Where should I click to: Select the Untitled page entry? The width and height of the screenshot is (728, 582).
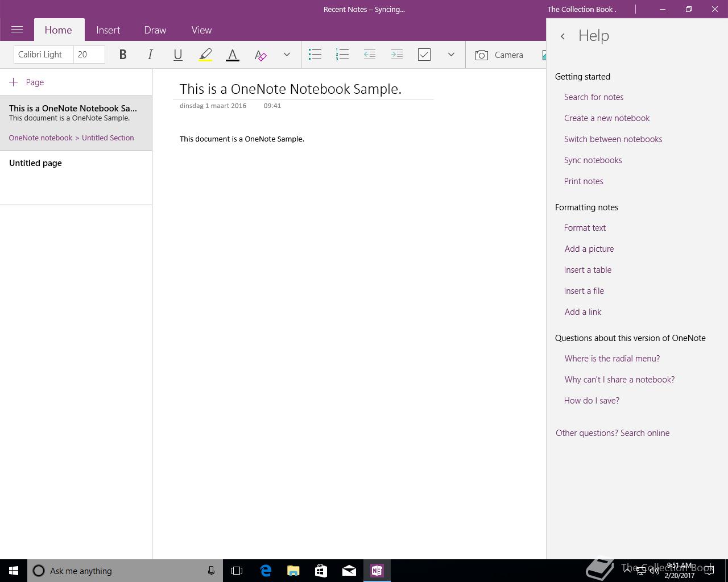76,178
